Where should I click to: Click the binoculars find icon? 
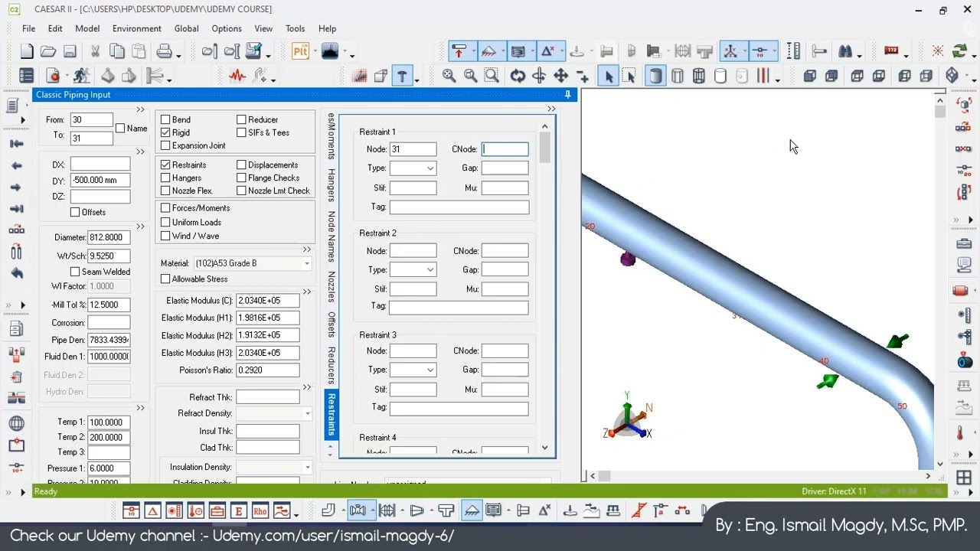click(845, 52)
